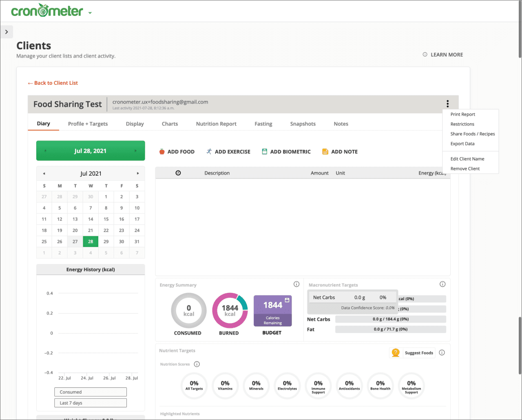522x420 pixels.
Task: Click the Learn More info icon
Action: (x=425, y=54)
